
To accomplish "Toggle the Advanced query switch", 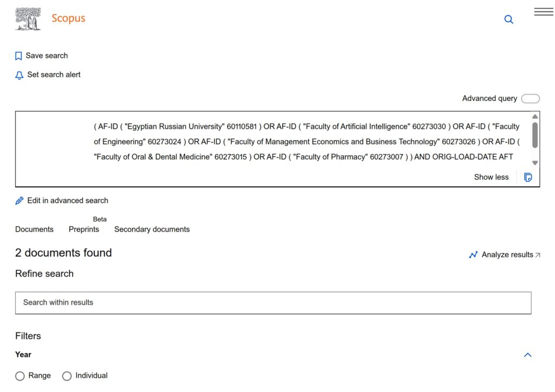I will [x=530, y=99].
